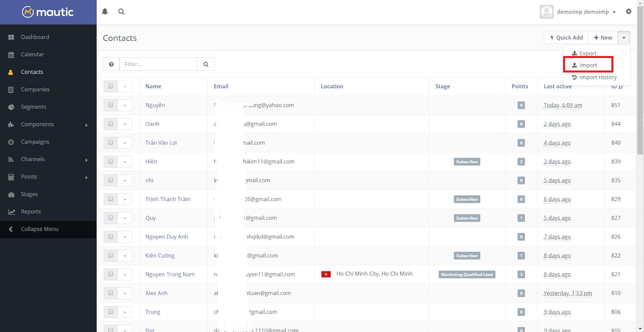Click the global search magnifier icon
644x332 pixels.
pos(121,12)
